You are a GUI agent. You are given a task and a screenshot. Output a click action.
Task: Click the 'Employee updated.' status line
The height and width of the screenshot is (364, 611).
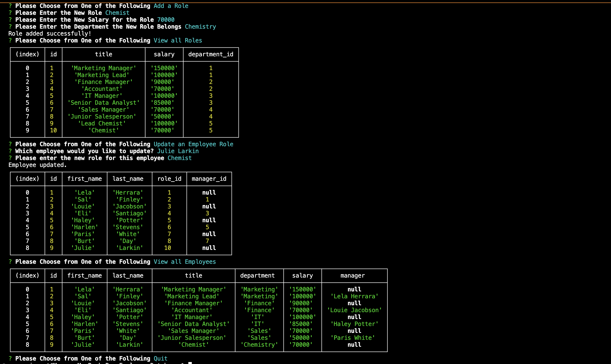[x=38, y=165]
